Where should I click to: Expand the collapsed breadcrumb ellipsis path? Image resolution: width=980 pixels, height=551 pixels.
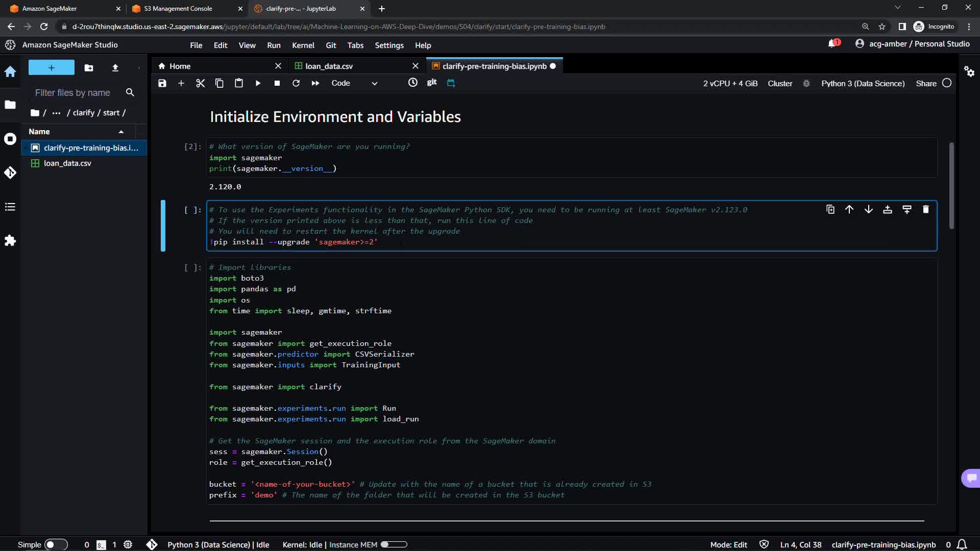[56, 113]
